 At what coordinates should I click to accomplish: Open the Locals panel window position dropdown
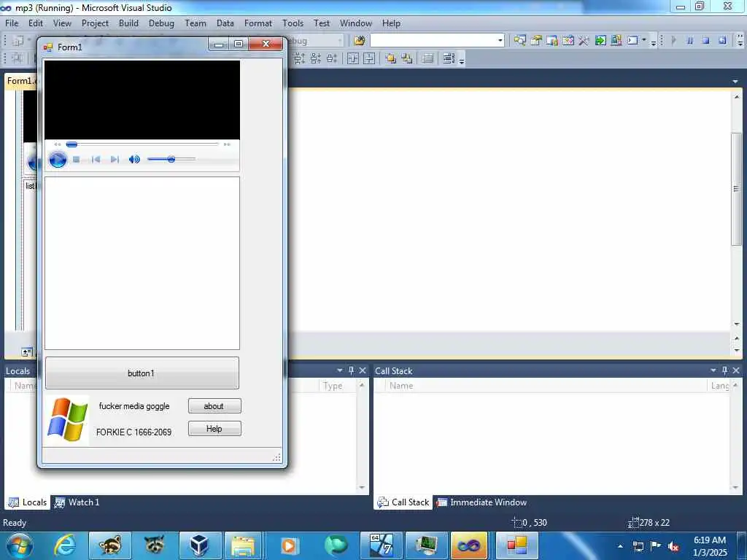(x=340, y=370)
